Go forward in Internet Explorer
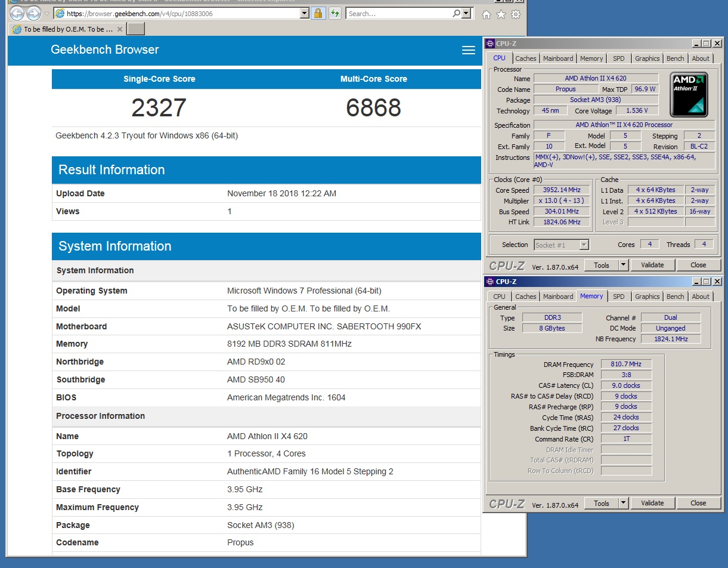This screenshot has height=568, width=728. pyautogui.click(x=34, y=13)
